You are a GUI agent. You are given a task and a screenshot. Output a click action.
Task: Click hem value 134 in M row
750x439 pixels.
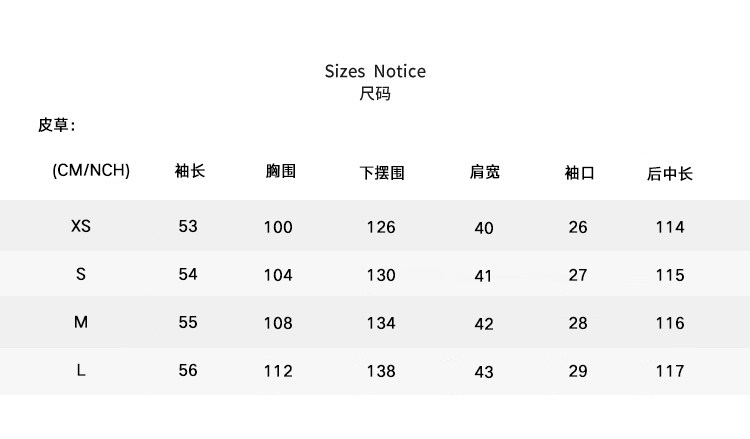tap(381, 323)
